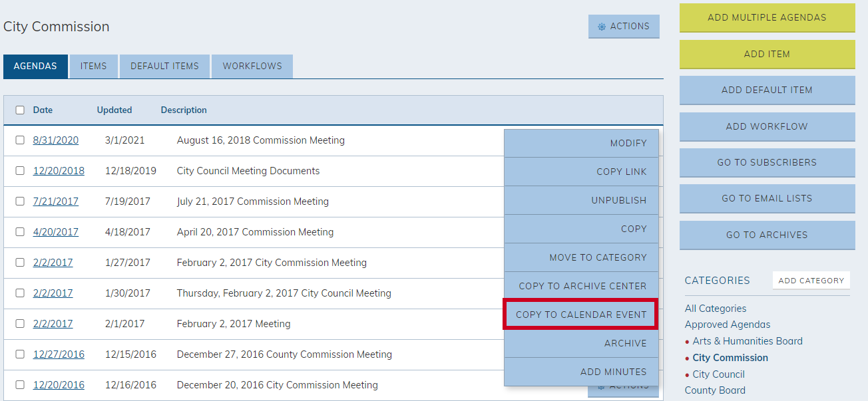Check the box for the 12/27/2016 agenda
The image size is (868, 401).
coord(20,354)
